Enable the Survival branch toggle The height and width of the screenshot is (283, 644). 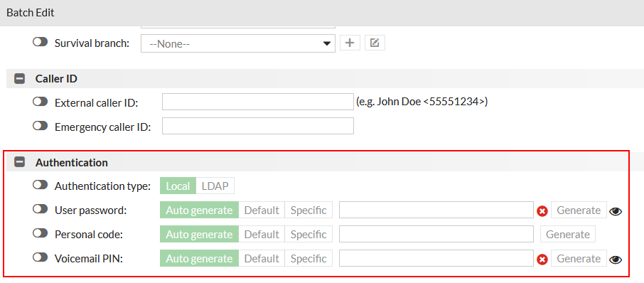(41, 42)
